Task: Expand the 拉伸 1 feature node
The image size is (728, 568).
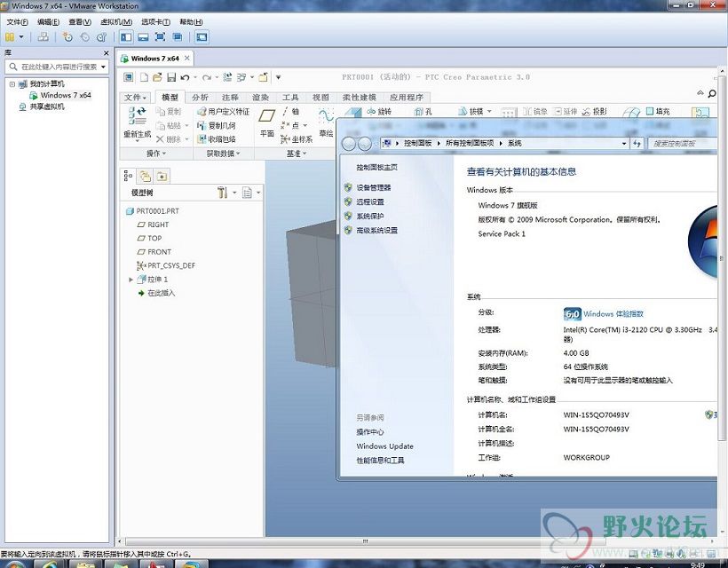Action: click(x=131, y=280)
